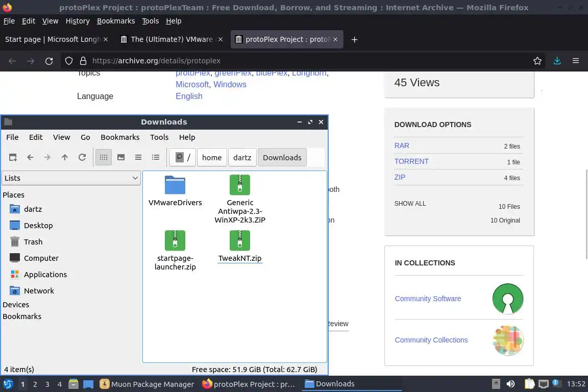Viewport: 588px width, 392px height.
Task: Open new tab in file manager toolbar
Action: [x=13, y=158]
